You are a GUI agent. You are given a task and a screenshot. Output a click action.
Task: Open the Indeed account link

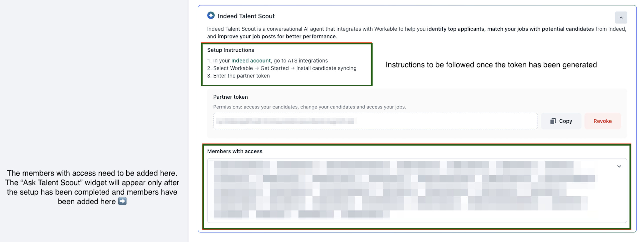(251, 61)
